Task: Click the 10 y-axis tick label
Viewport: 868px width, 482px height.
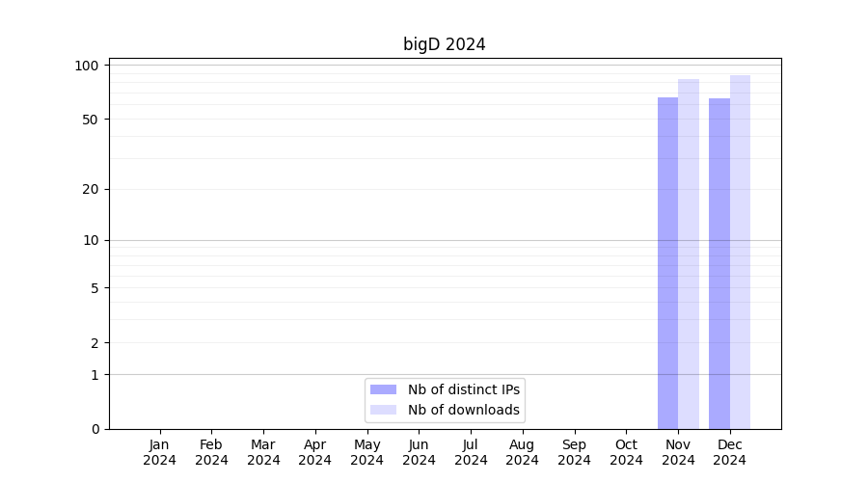Action: 91,240
